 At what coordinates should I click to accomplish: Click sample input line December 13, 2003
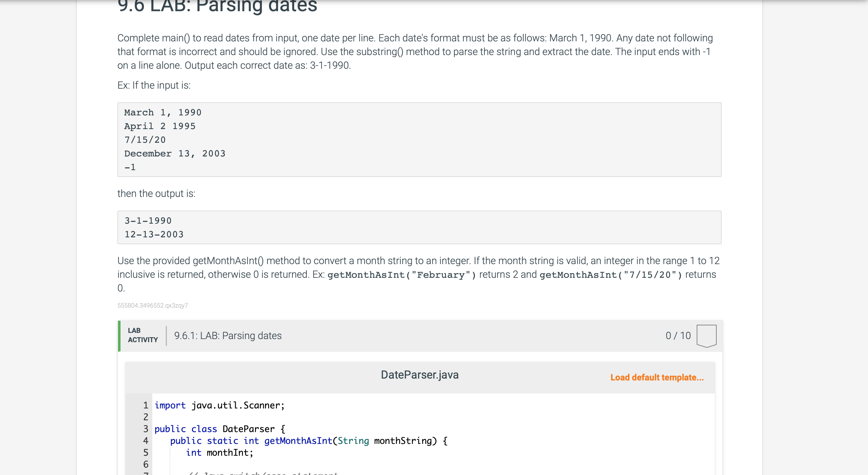tap(174, 153)
